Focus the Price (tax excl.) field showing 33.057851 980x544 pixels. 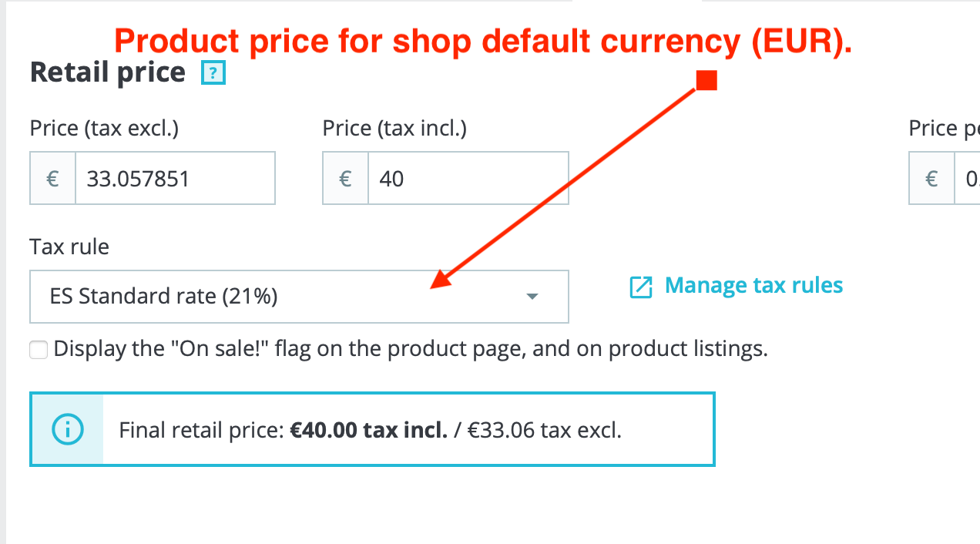tap(174, 179)
